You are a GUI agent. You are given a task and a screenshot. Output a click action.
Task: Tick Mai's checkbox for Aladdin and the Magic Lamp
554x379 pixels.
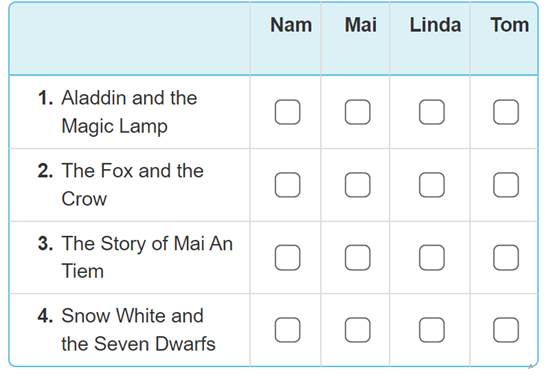(x=357, y=112)
